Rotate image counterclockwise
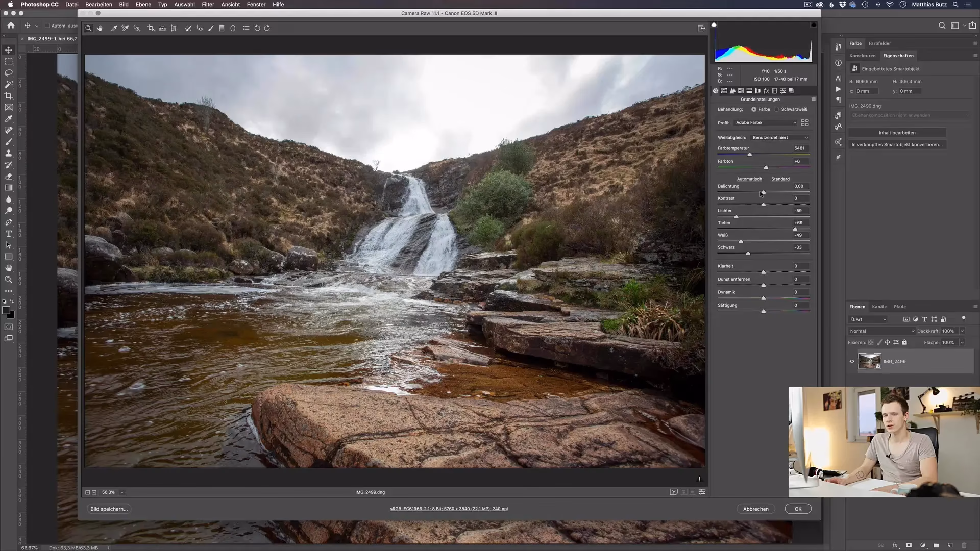The image size is (980, 551). click(x=257, y=28)
